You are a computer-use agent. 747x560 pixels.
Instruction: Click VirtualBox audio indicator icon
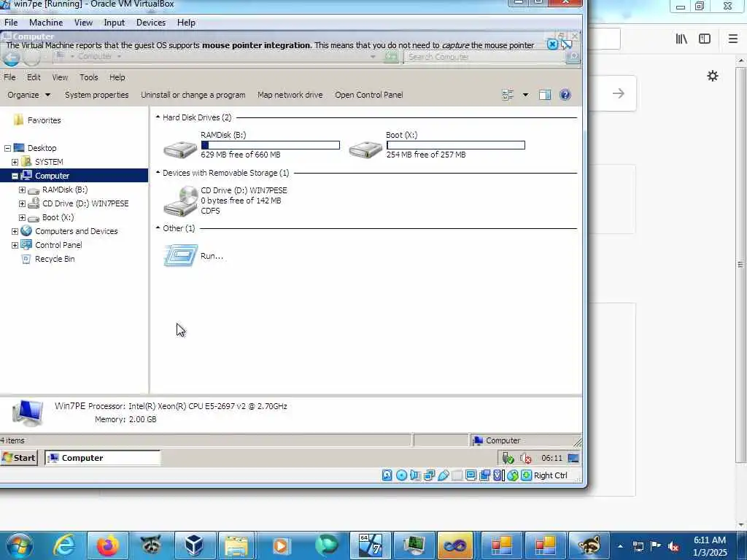point(415,475)
